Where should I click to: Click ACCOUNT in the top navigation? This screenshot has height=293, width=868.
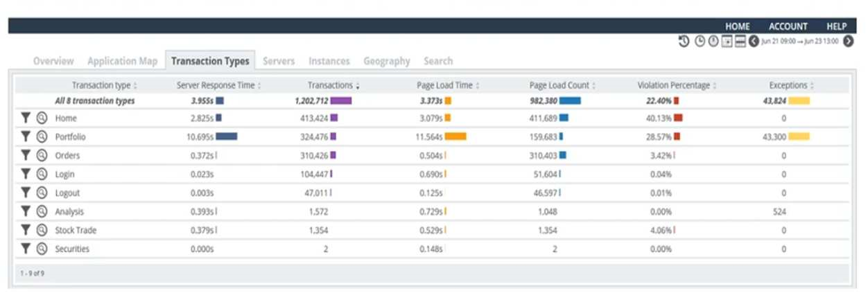[x=788, y=26]
